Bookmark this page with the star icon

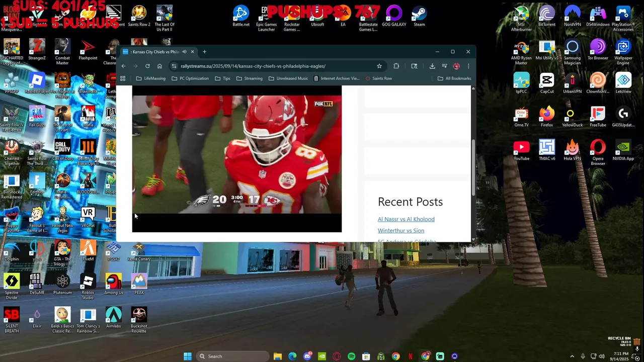coord(379,66)
